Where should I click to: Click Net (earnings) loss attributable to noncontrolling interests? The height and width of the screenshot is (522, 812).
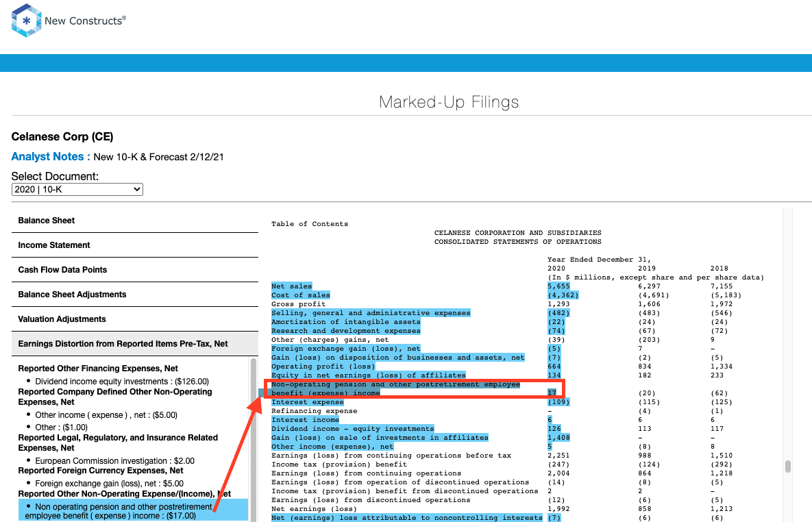406,518
